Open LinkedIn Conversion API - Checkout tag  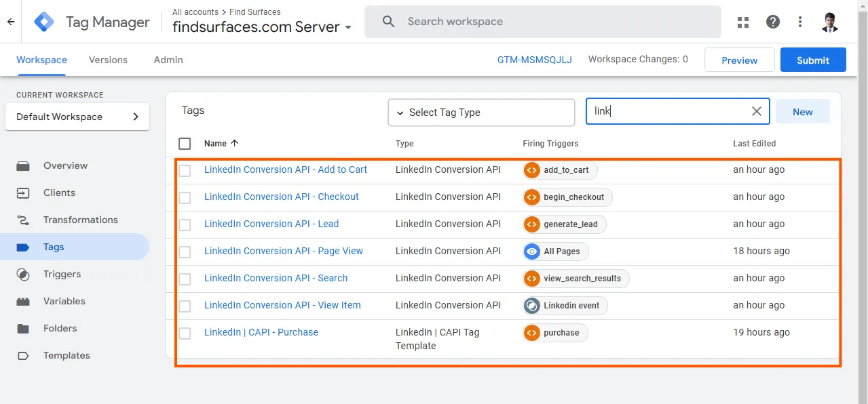pos(282,197)
